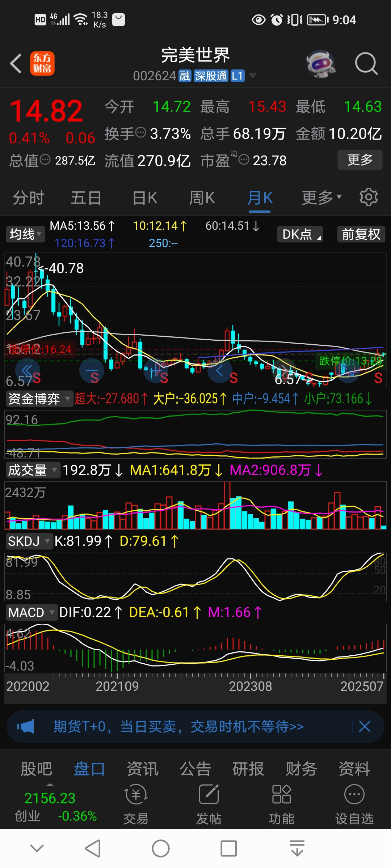
Task: Tap the 创业 index quote 2156.23
Action: tap(50, 798)
